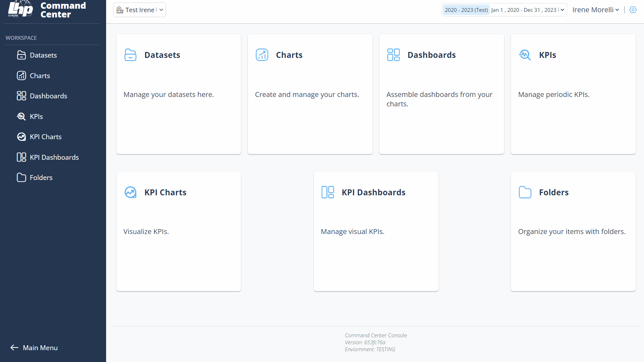Viewport: 644px width, 362px height.
Task: Go to KPIs in the sidebar
Action: 36,116
